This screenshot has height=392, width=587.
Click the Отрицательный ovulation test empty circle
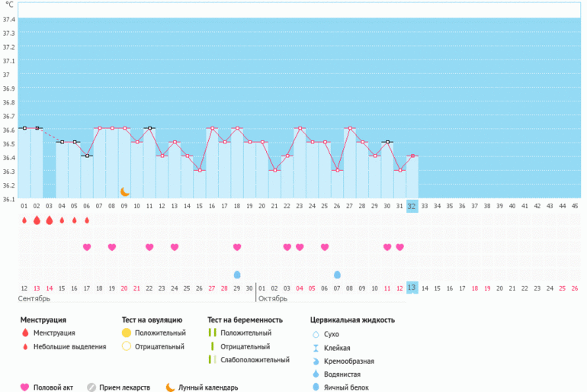click(x=127, y=347)
